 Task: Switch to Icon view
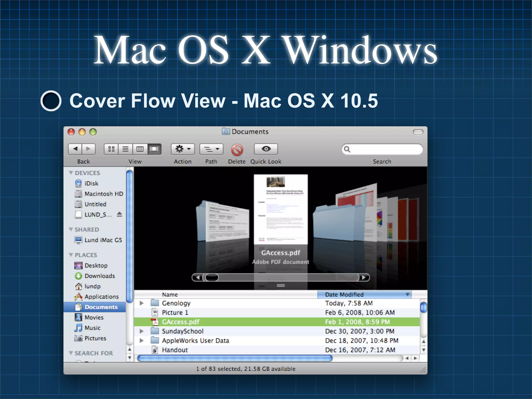(111, 149)
